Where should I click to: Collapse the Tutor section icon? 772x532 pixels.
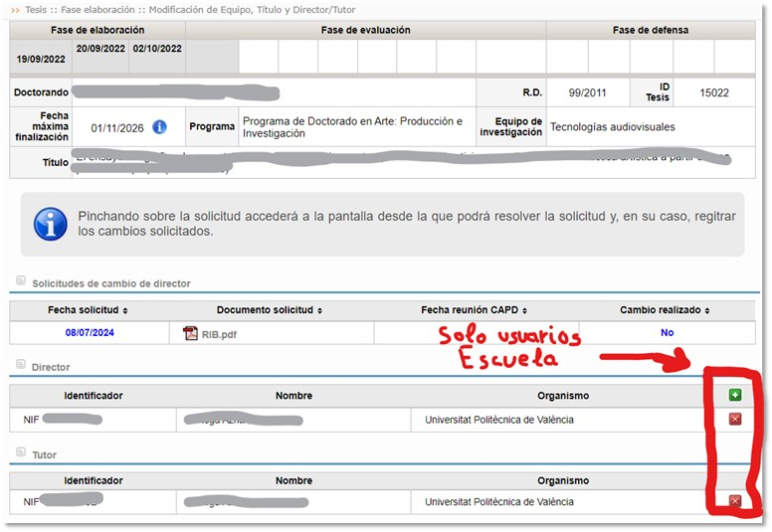[21, 451]
